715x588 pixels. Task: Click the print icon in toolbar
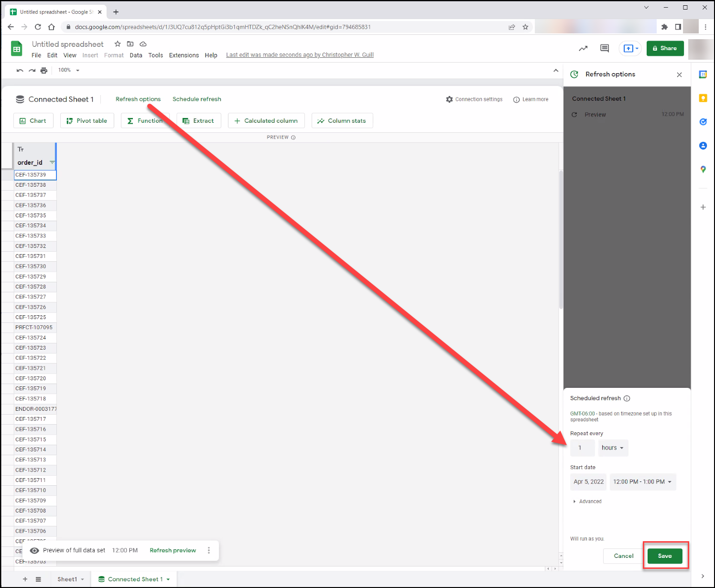[x=44, y=70]
